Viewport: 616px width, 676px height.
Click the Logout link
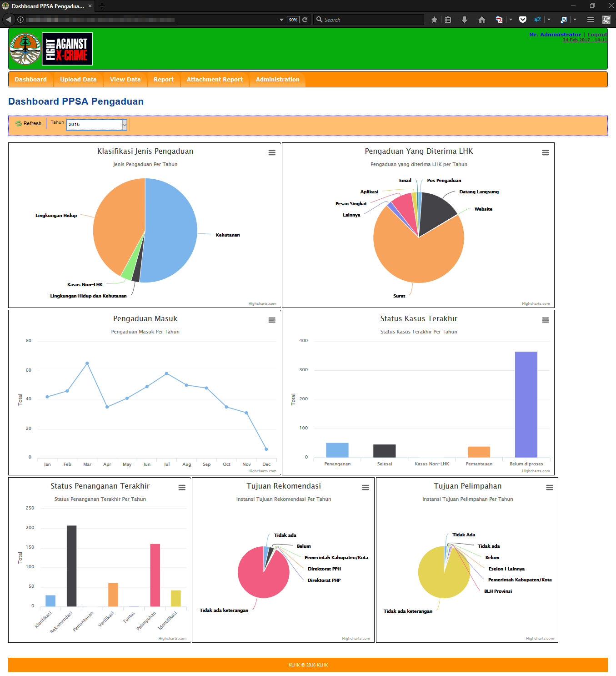597,35
